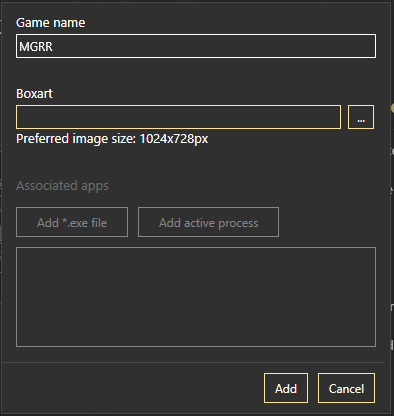Click the Add active process button
The height and width of the screenshot is (416, 394).
point(209,222)
